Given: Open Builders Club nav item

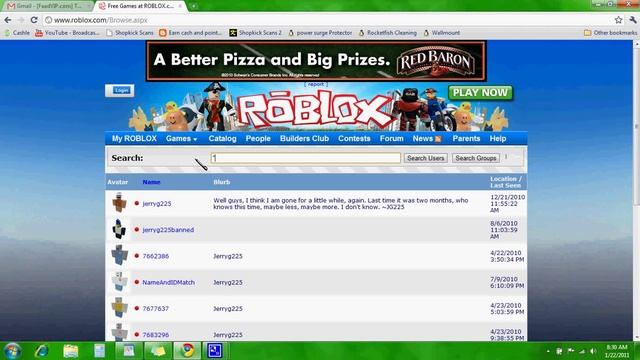Looking at the screenshot, I should tap(304, 139).
